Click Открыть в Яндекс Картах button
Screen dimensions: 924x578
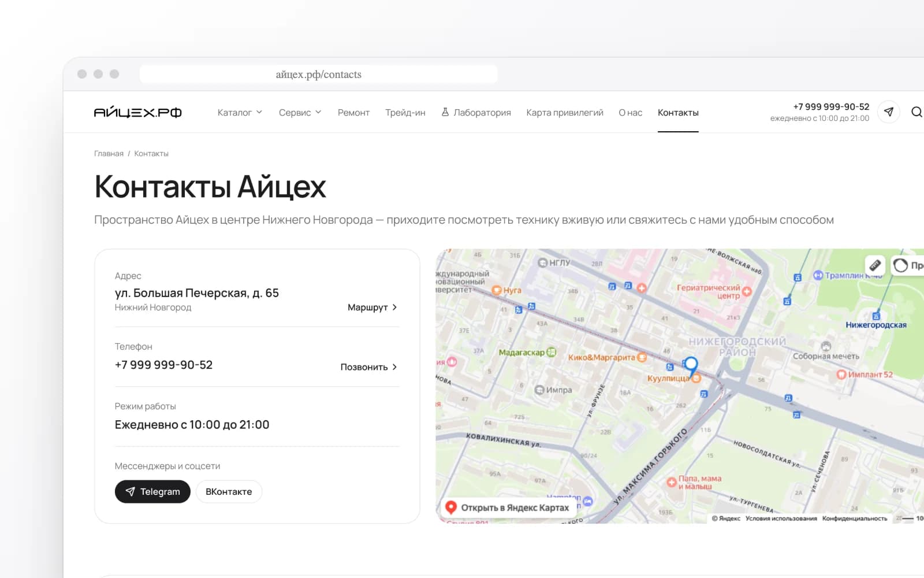click(508, 507)
